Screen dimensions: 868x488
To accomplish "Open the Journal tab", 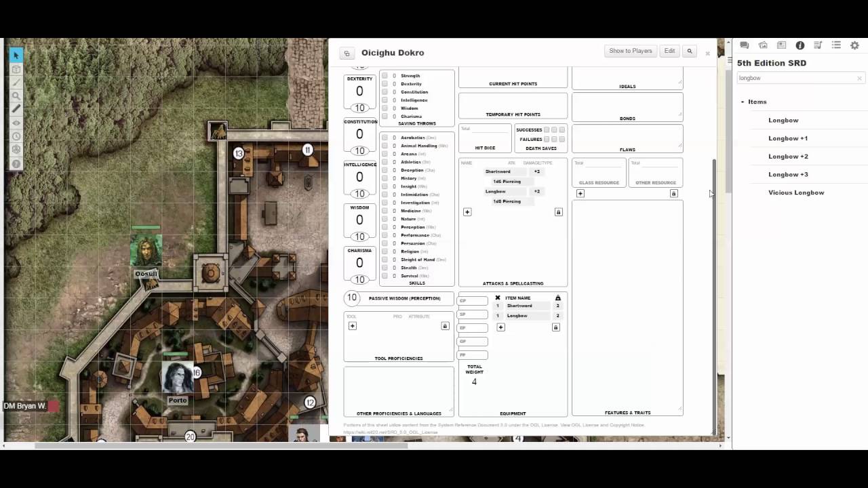I will pyautogui.click(x=781, y=45).
